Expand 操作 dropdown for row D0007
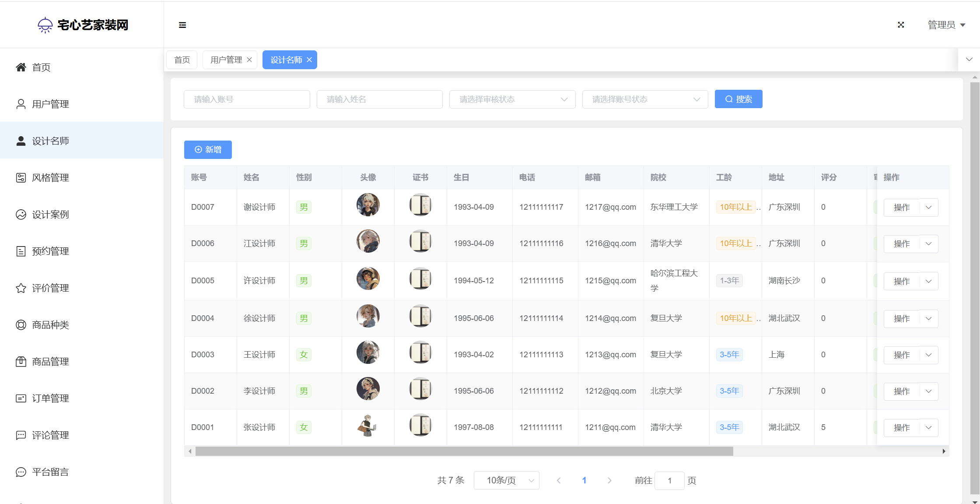 928,208
